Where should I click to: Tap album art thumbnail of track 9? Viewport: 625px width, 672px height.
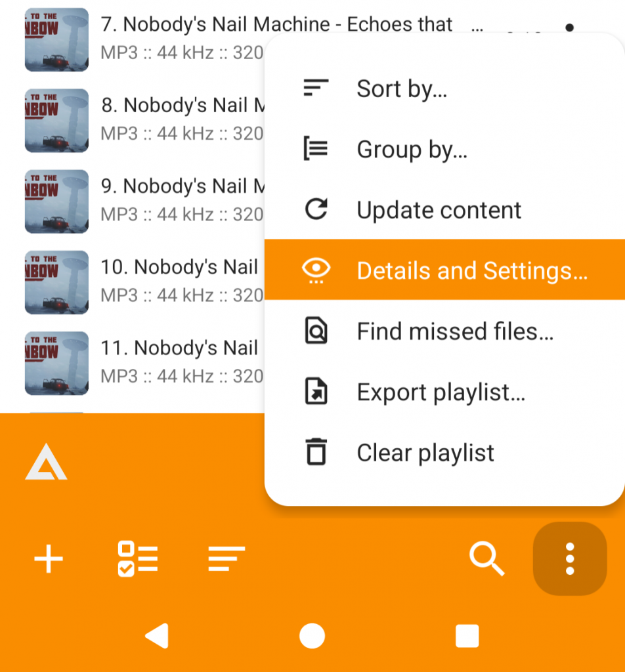click(56, 201)
